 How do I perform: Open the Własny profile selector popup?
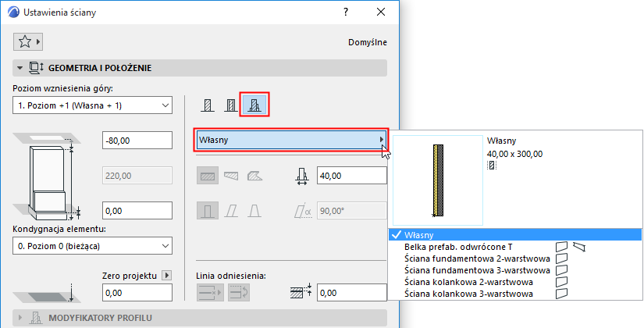coord(291,140)
